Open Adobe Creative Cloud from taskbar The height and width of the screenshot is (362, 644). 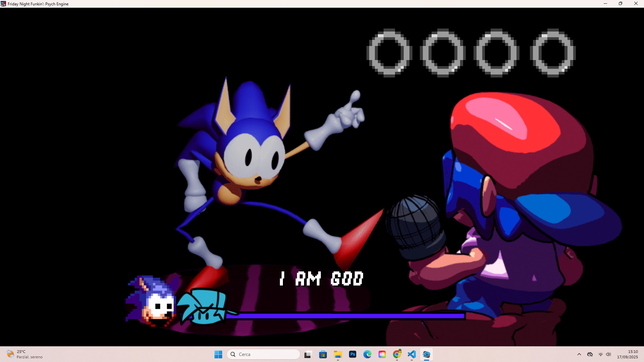tap(382, 354)
